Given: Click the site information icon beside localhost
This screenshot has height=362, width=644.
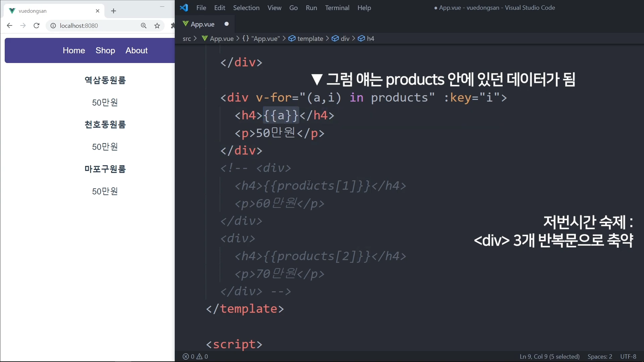Looking at the screenshot, I should click(x=53, y=26).
